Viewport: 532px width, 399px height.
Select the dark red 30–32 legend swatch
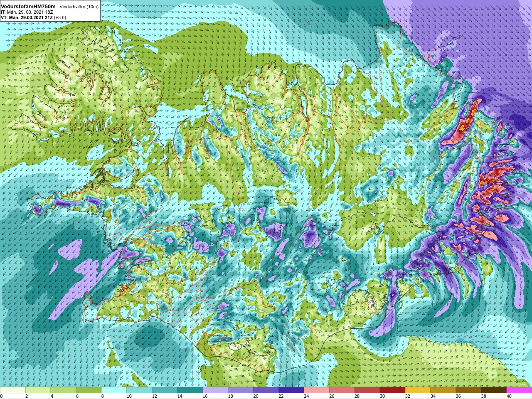tap(393, 390)
